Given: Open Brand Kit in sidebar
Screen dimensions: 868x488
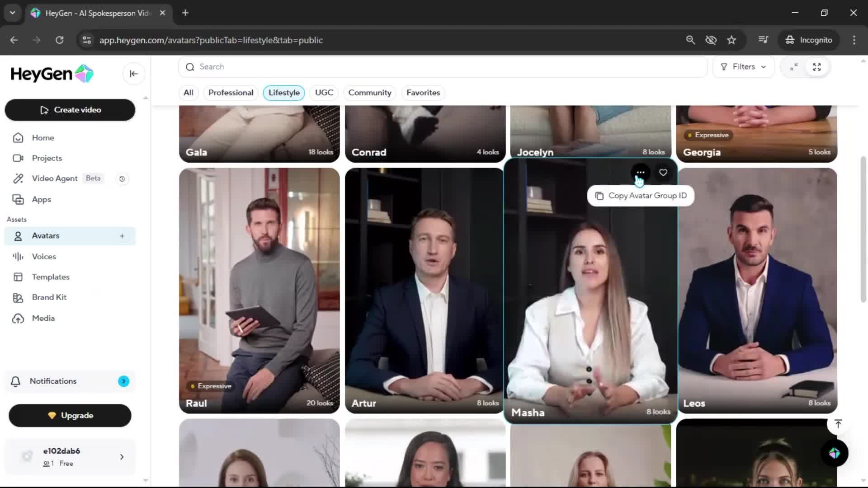Looking at the screenshot, I should point(49,297).
